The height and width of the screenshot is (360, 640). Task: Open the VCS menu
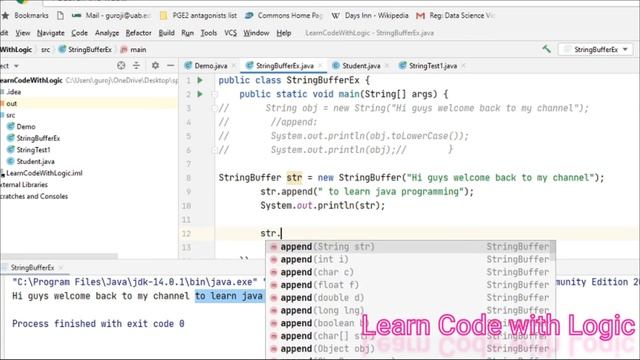pos(230,33)
